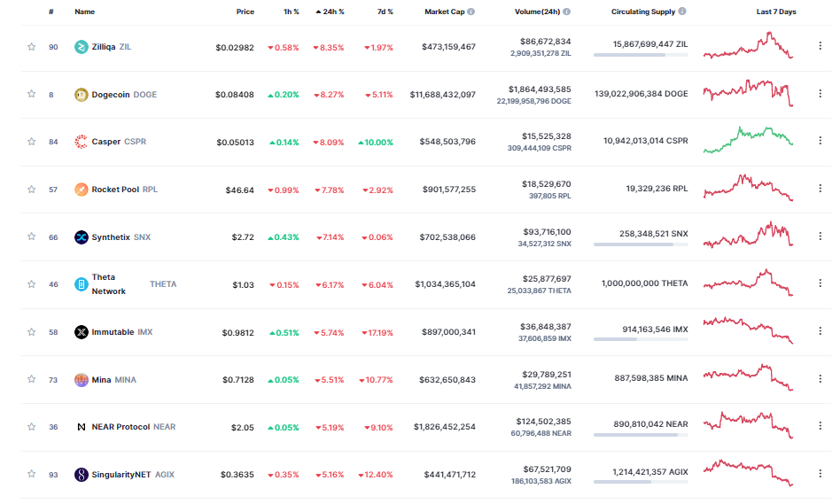Click Rocket Pool price $46.64

(x=239, y=190)
